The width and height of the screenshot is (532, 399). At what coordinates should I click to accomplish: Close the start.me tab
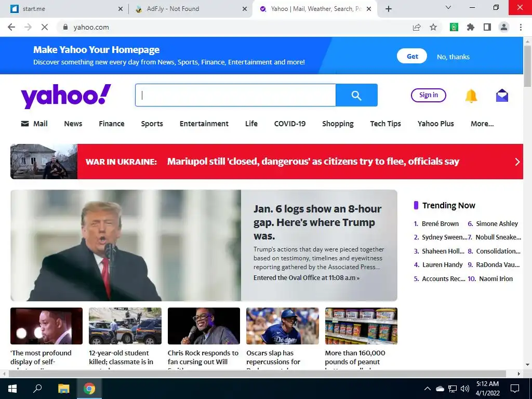(121, 9)
